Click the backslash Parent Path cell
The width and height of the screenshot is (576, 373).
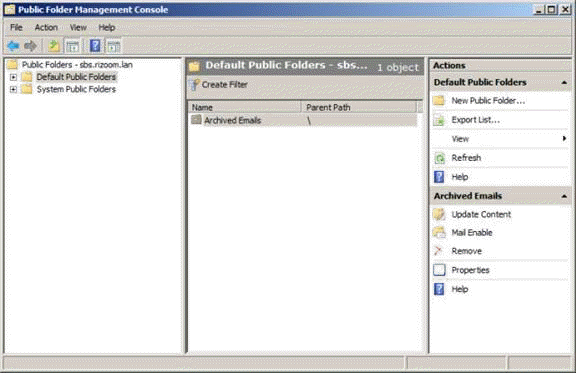click(309, 120)
